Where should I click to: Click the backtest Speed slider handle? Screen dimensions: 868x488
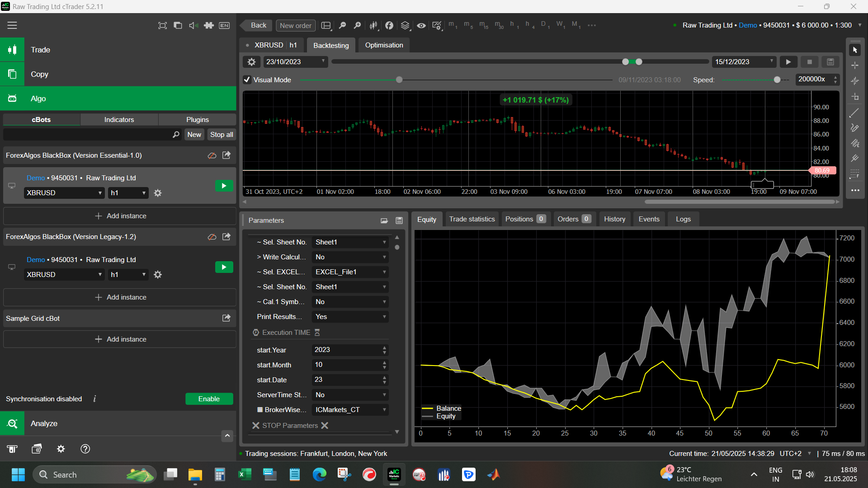(x=777, y=80)
